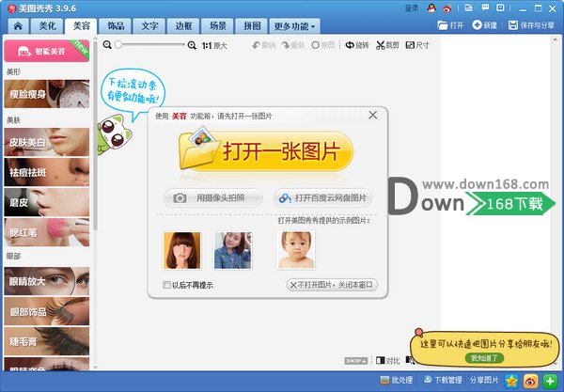Select the 睫毛膏 mascara tool

[47, 341]
